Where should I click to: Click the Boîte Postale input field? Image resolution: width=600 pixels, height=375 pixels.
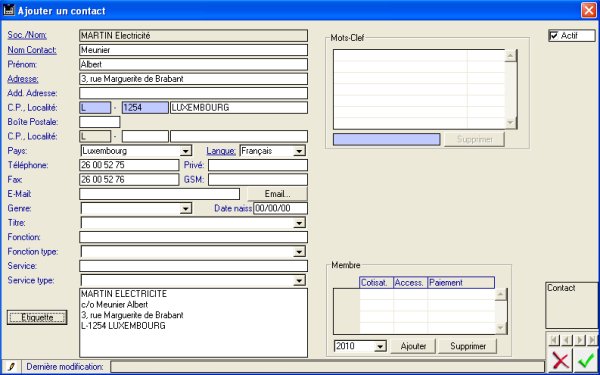[100, 122]
